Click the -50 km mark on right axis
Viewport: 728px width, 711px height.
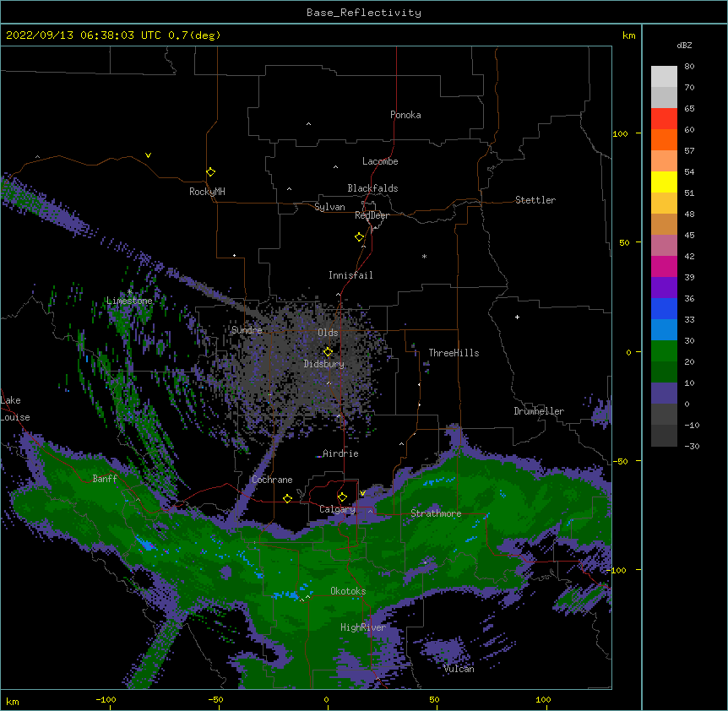[x=620, y=461]
